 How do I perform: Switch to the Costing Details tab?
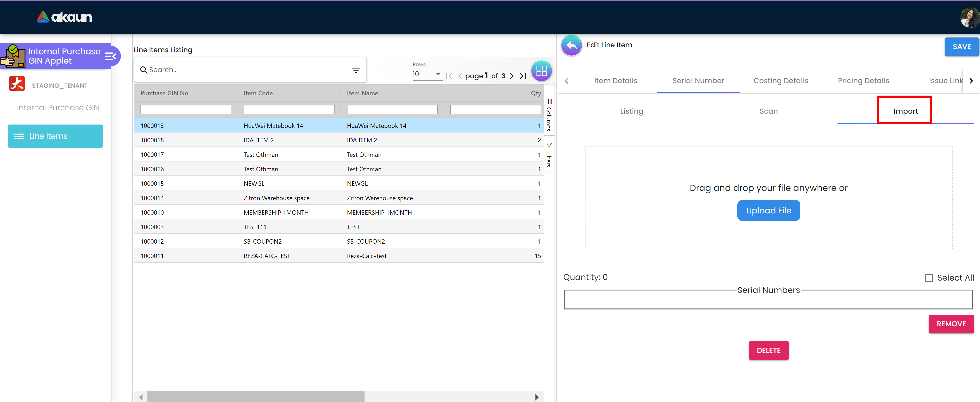tap(781, 81)
